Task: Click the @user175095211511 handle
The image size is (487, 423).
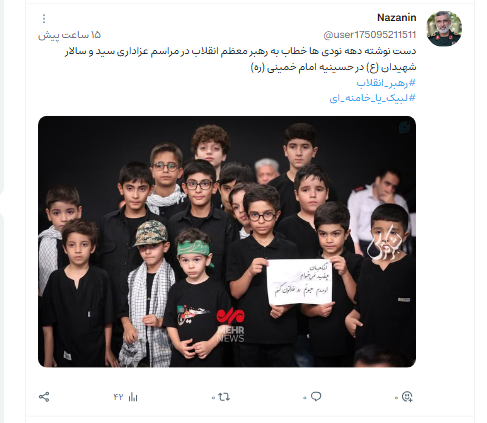Action: point(370,35)
